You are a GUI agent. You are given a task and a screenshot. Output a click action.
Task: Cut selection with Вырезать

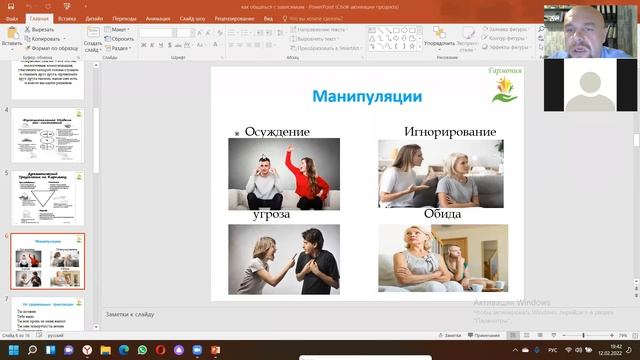point(39,30)
